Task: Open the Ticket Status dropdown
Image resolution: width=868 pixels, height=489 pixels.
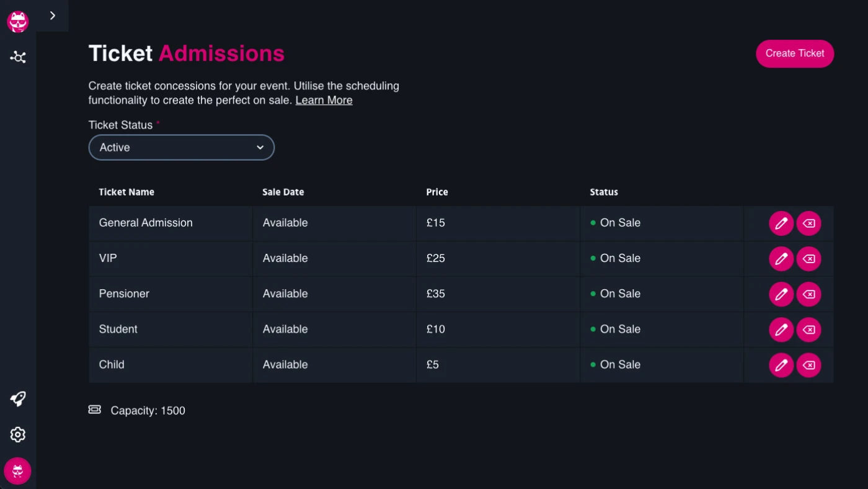Action: click(182, 148)
